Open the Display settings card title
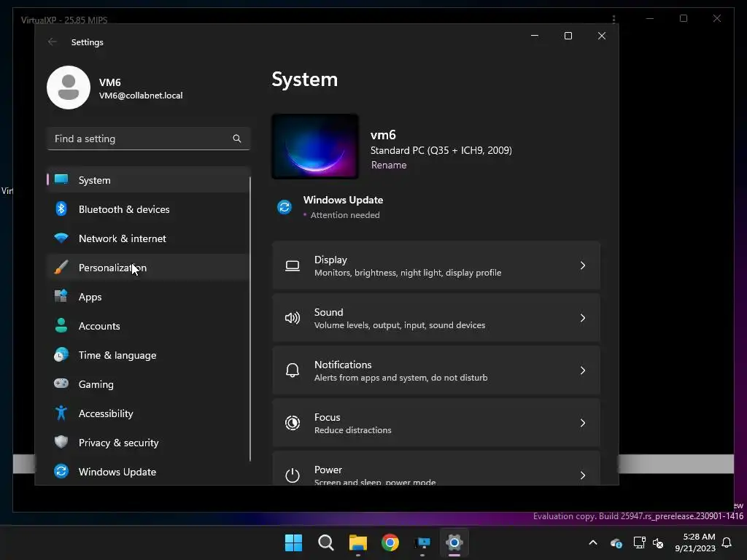This screenshot has width=747, height=560. (x=330, y=260)
